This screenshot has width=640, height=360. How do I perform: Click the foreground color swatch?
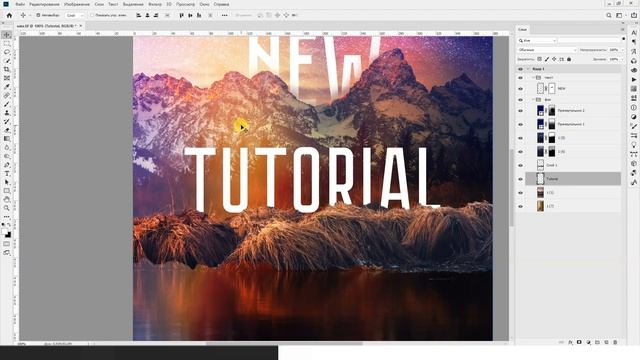coord(4,231)
